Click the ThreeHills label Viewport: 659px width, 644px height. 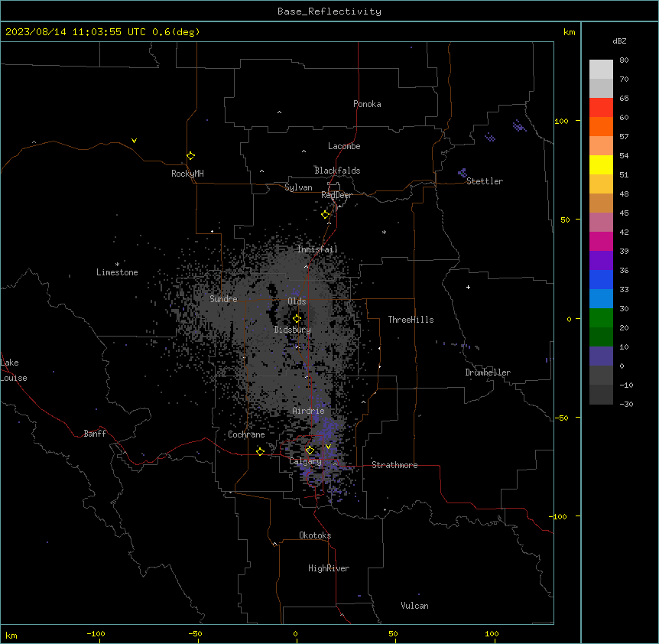411,320
